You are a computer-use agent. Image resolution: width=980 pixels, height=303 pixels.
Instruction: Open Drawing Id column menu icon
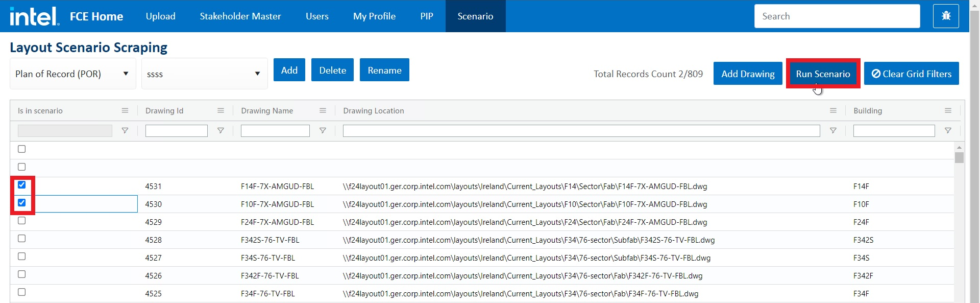(x=220, y=110)
